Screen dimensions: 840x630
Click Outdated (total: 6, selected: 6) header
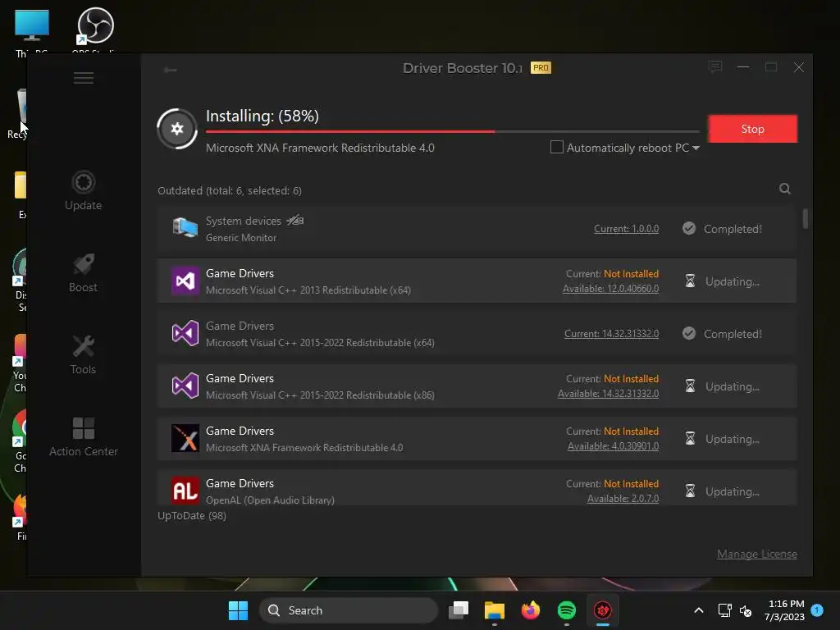[230, 190]
